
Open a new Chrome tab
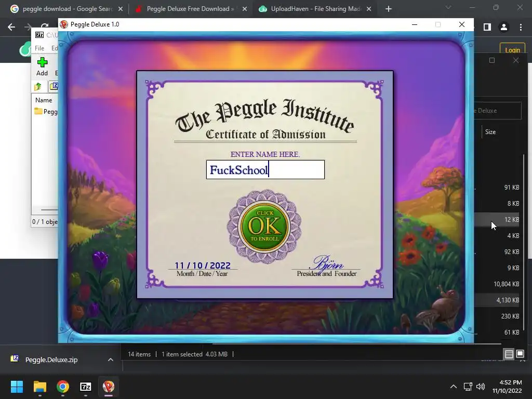coord(389,9)
